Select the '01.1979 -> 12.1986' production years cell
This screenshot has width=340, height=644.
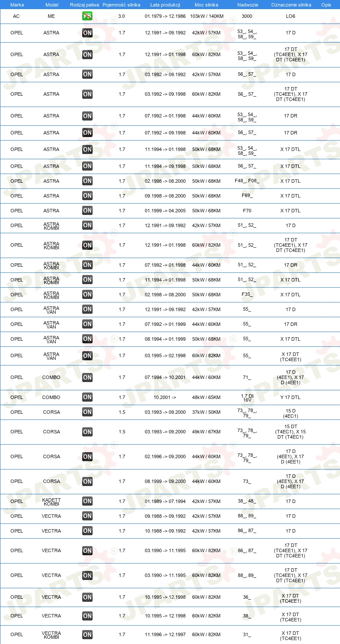pyautogui.click(x=165, y=16)
